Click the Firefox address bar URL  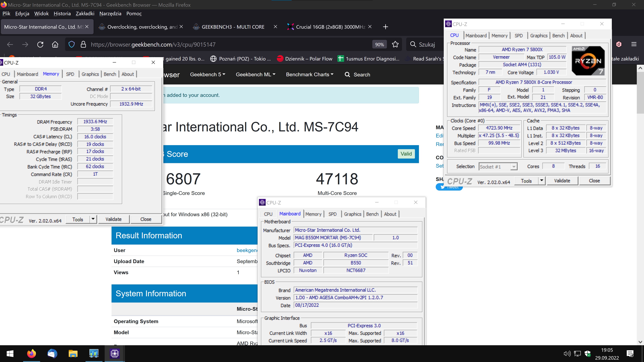[153, 44]
